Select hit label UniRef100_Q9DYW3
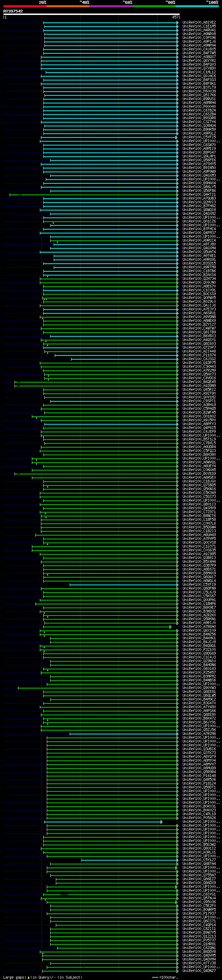This screenshot has width=222, height=980. pyautogui.click(x=199, y=688)
